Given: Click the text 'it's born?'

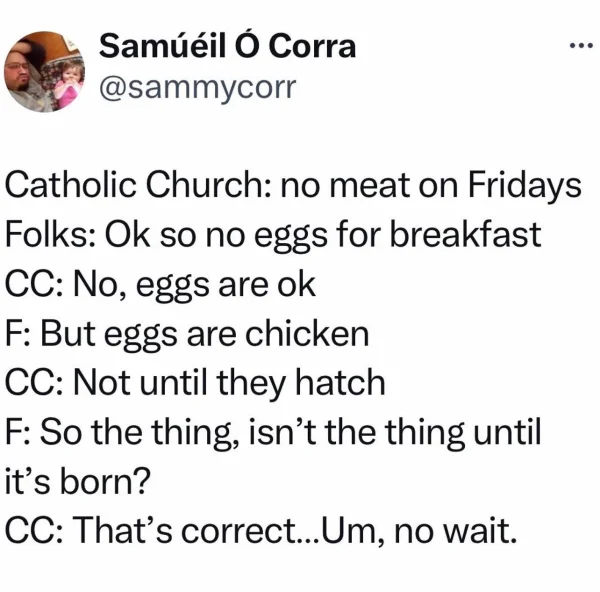Looking at the screenshot, I should (78, 481).
